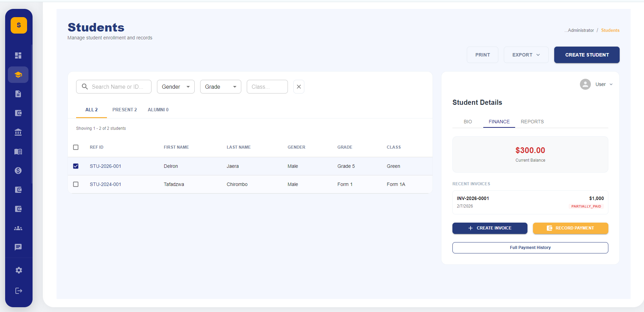Screen dimensions: 644x312
Task: Open the documents section in the sidebar
Action: pyautogui.click(x=18, y=93)
